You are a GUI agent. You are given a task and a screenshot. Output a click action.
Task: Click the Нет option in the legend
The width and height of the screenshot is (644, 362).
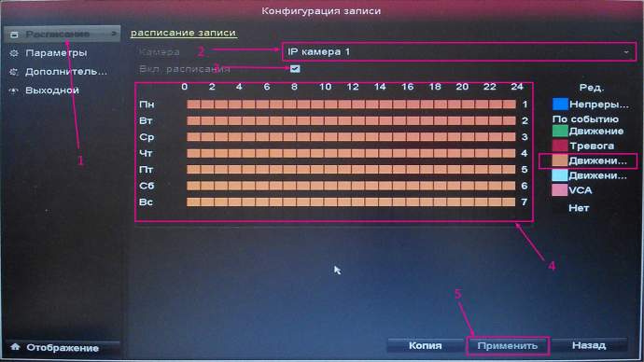(579, 208)
